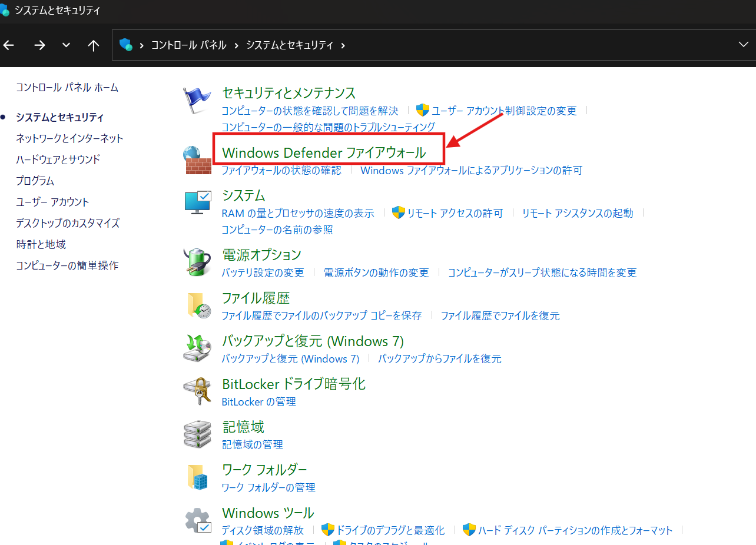Image resolution: width=756 pixels, height=545 pixels.
Task: Open the 記憶域 heading link
Action: click(243, 427)
